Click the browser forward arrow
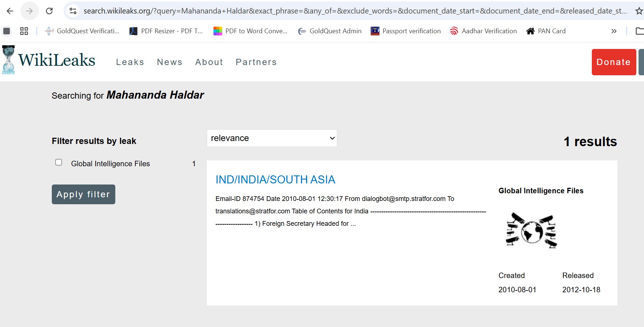Image resolution: width=644 pixels, height=327 pixels. tap(30, 11)
